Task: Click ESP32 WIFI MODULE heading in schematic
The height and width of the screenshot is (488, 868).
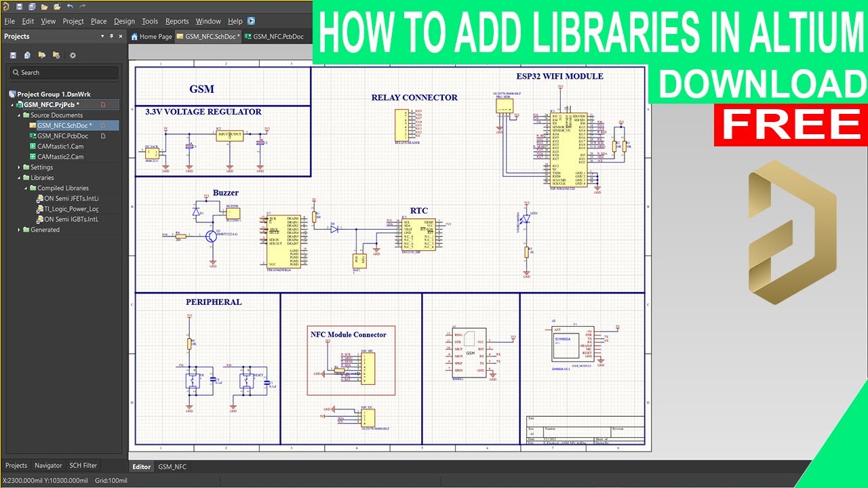Action: 559,76
